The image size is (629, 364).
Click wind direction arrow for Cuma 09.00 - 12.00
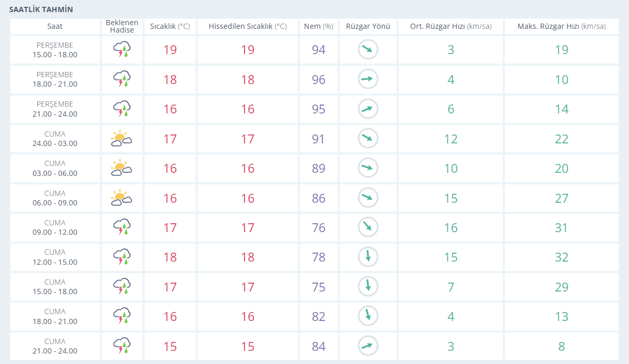[x=368, y=227]
